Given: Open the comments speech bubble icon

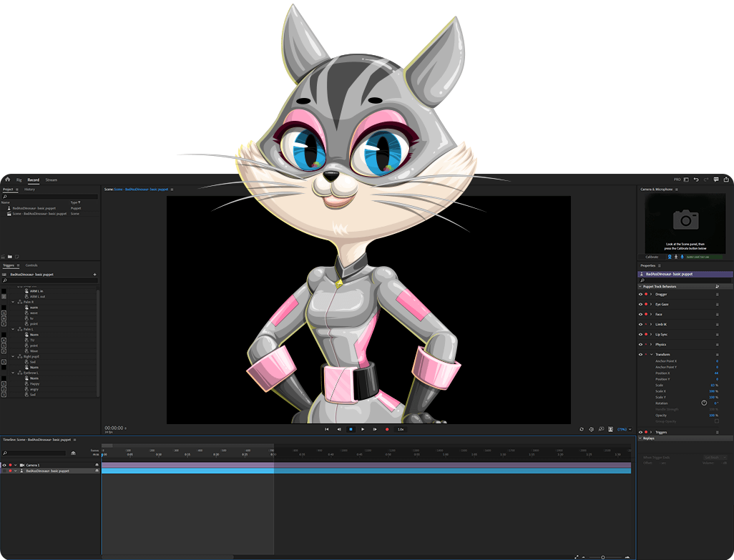Looking at the screenshot, I should click(716, 180).
